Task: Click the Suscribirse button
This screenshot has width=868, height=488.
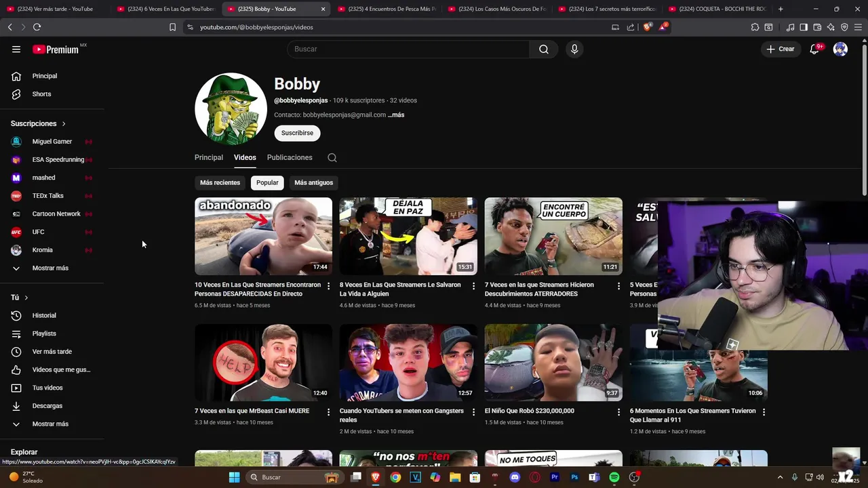Action: (297, 133)
